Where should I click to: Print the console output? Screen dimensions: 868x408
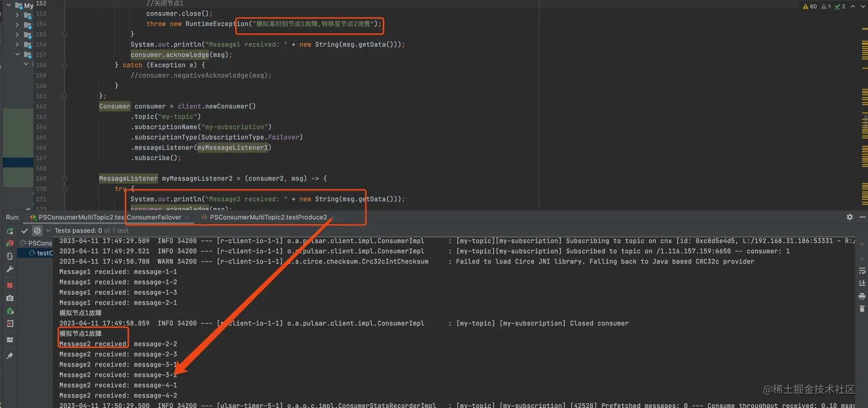click(x=862, y=296)
